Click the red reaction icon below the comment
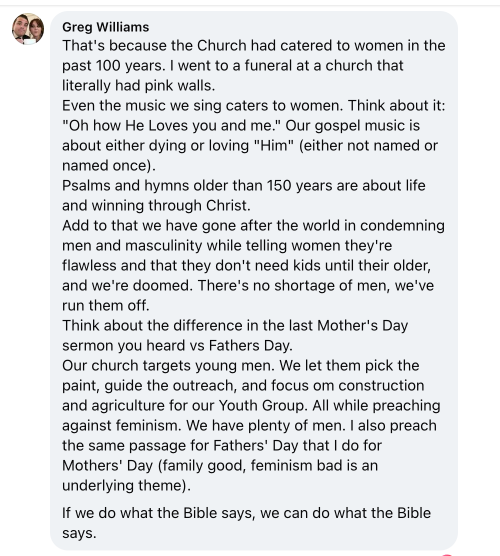The height and width of the screenshot is (556, 500). 447,554
